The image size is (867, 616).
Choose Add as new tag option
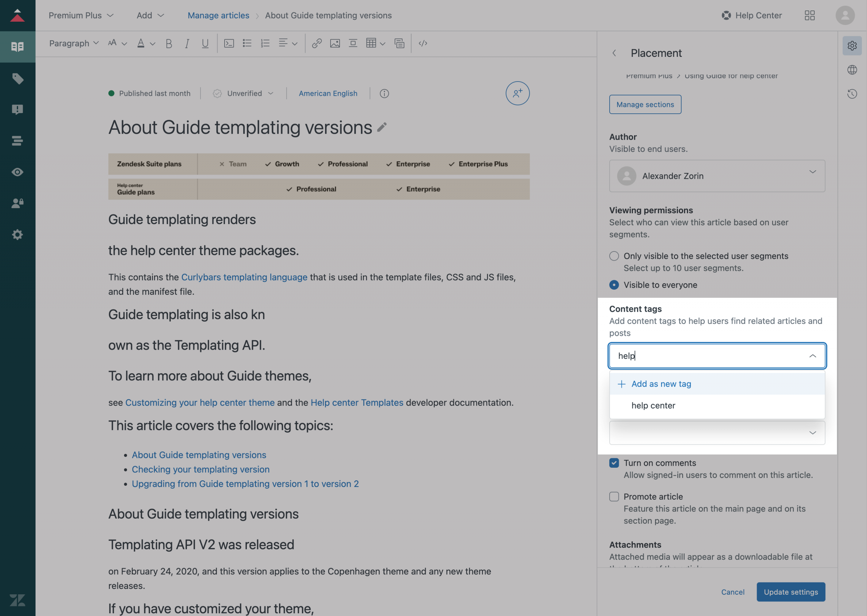(717, 384)
